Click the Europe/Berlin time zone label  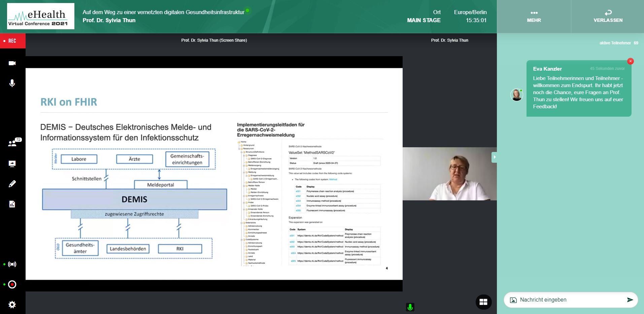[x=470, y=12]
